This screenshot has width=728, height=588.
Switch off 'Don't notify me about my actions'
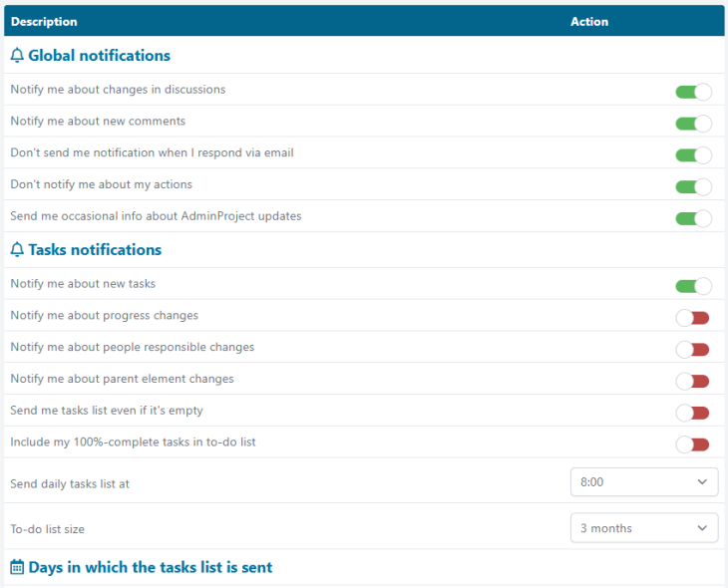click(694, 187)
